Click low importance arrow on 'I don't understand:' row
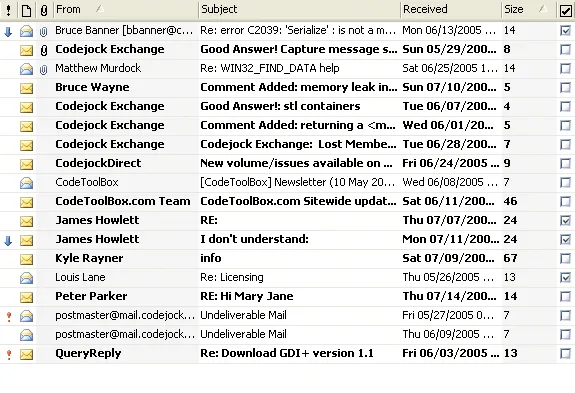 [8, 241]
